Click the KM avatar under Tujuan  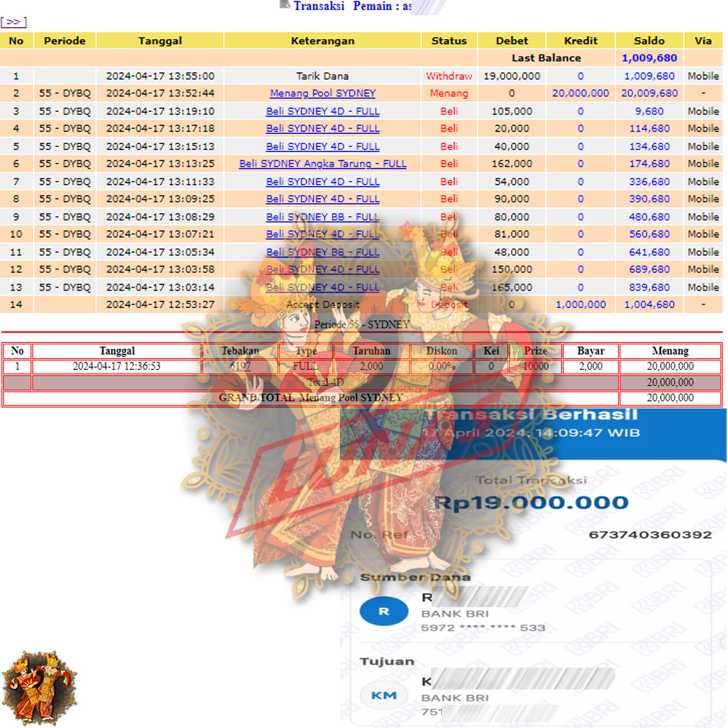click(x=384, y=695)
